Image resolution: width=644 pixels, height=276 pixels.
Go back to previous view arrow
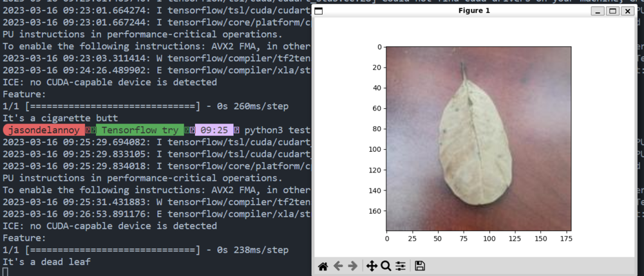click(x=338, y=266)
